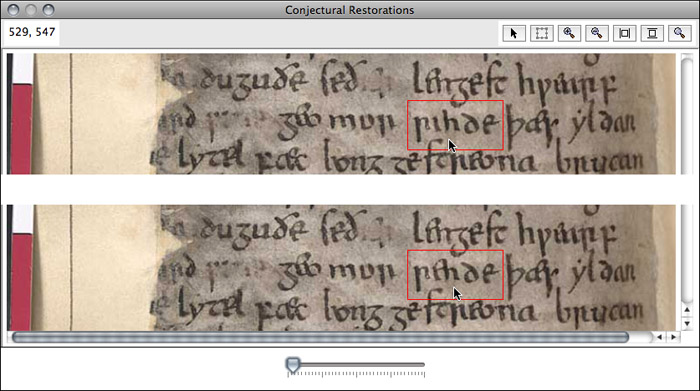Screen dimensions: 700x391
Task: Click the red-boxed word in upper manuscript
Action: pos(455,125)
